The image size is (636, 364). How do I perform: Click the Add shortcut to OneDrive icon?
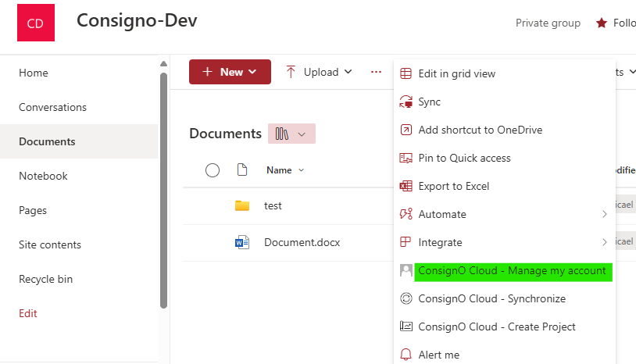[x=406, y=130]
